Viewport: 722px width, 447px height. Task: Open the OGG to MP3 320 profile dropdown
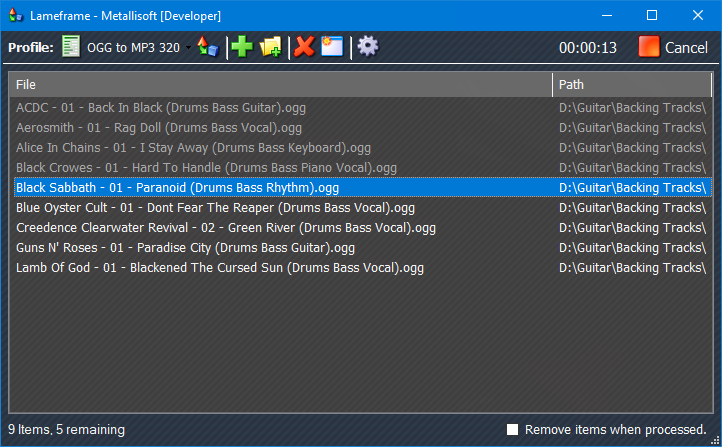188,47
